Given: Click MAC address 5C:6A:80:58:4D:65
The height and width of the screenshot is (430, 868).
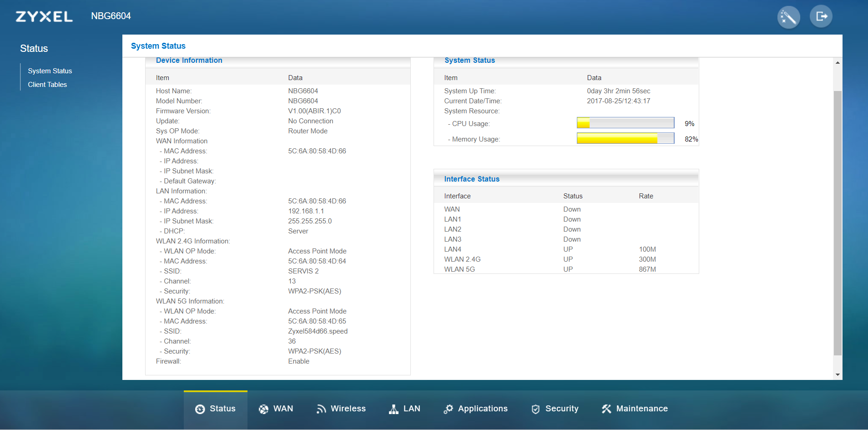Looking at the screenshot, I should [317, 321].
